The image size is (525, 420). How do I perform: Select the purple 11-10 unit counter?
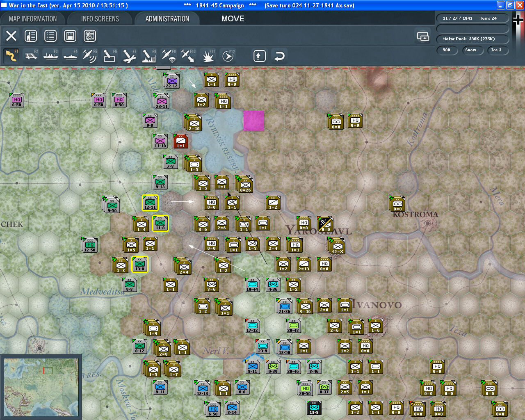tap(160, 141)
